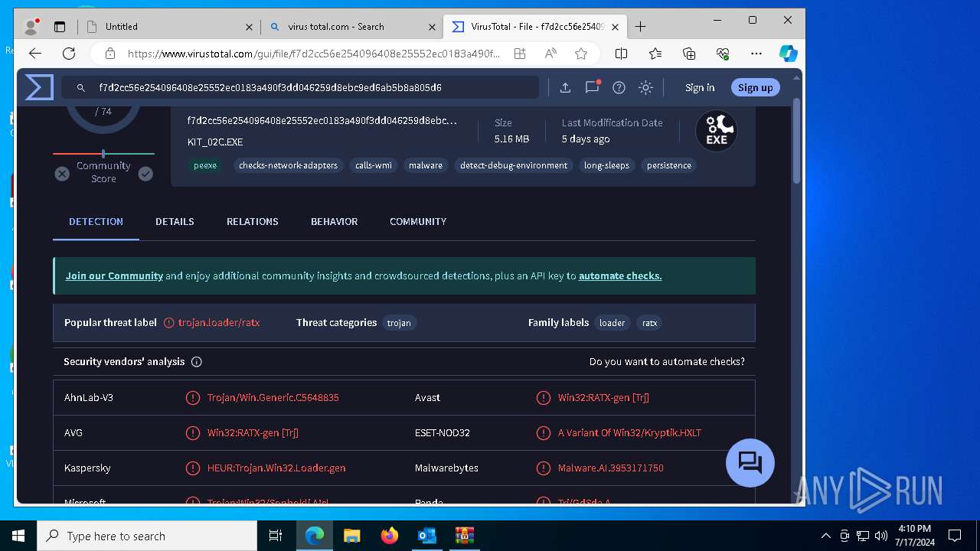This screenshot has width=980, height=551.
Task: Open a new browser tab
Action: pyautogui.click(x=641, y=27)
